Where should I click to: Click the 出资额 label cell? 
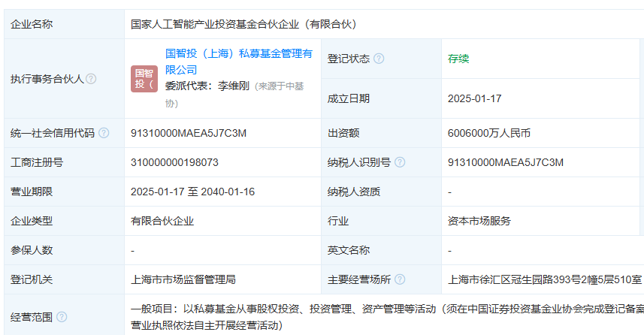coord(382,133)
